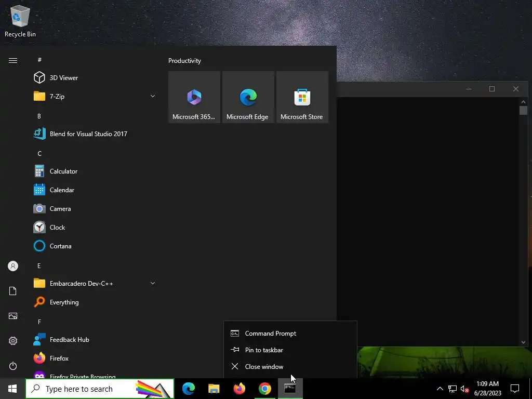Open Documents from the Start sidebar
The width and height of the screenshot is (532, 399).
click(13, 291)
